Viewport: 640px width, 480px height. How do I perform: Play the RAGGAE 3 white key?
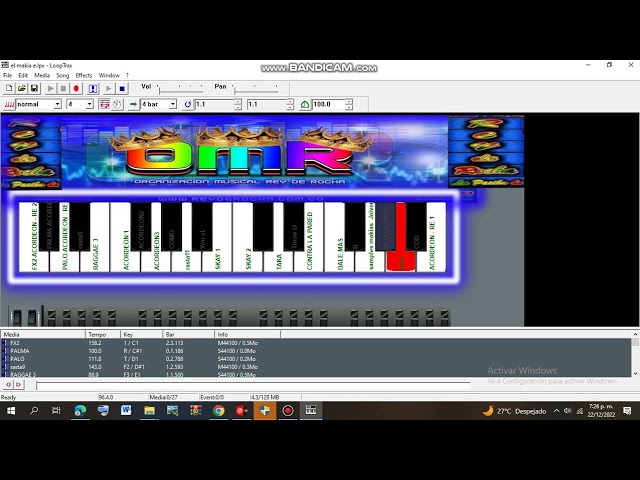95,261
